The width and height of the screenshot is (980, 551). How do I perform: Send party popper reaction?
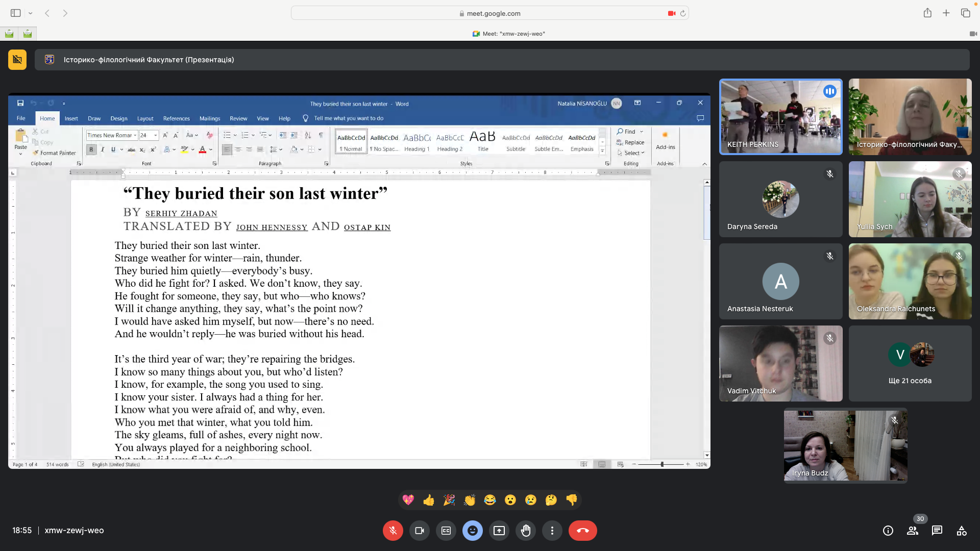tap(449, 500)
